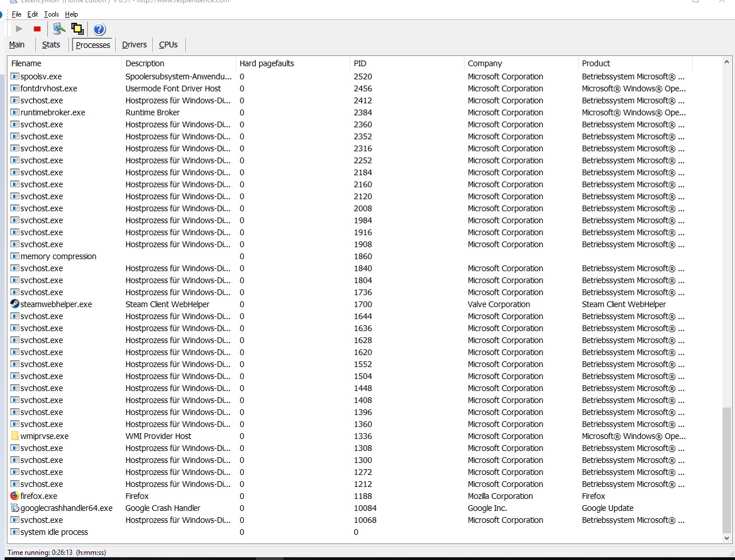Click the svchost.exe icon in PID 2184 row
The image size is (735, 560).
[x=15, y=172]
